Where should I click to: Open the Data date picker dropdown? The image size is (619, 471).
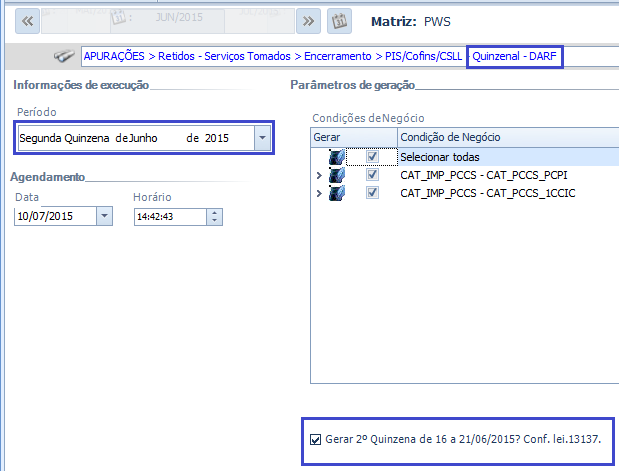(x=104, y=216)
